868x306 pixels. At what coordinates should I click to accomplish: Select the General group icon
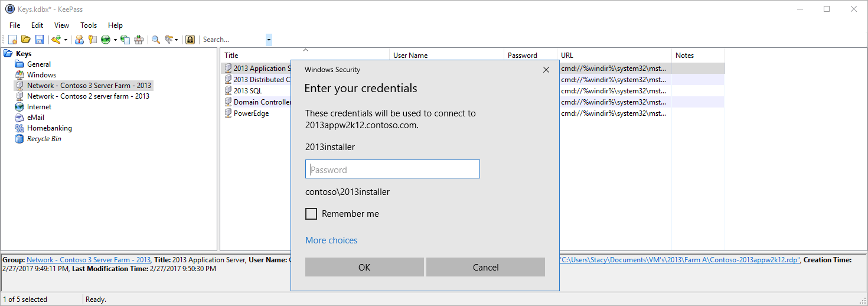click(19, 64)
